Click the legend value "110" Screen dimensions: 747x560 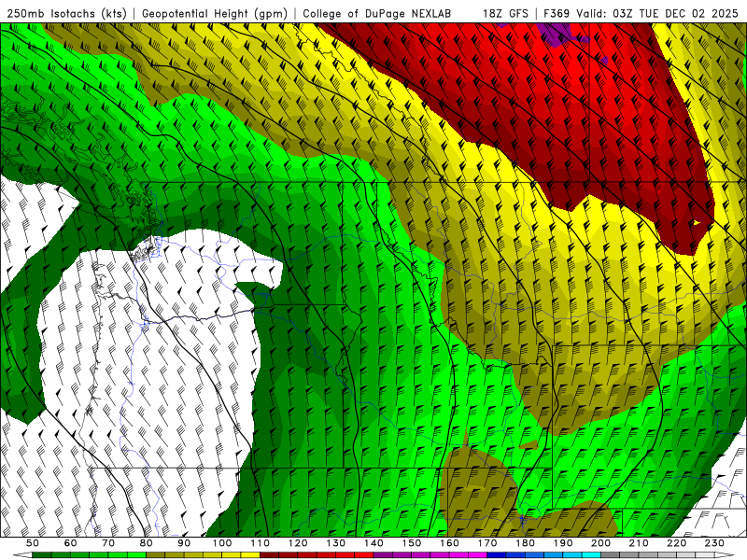click(261, 543)
